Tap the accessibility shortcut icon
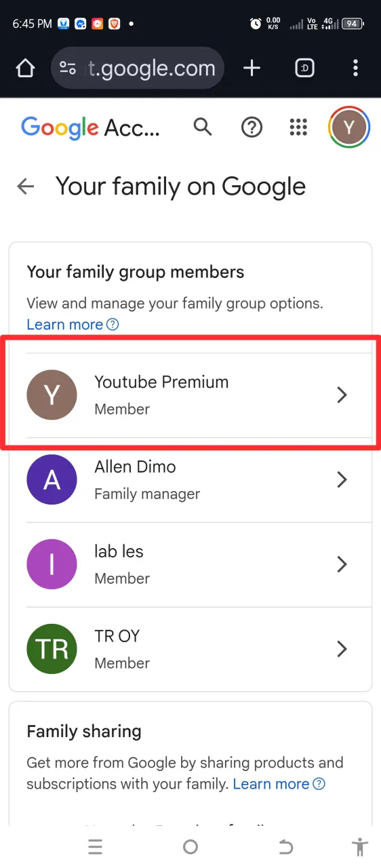 (x=360, y=847)
